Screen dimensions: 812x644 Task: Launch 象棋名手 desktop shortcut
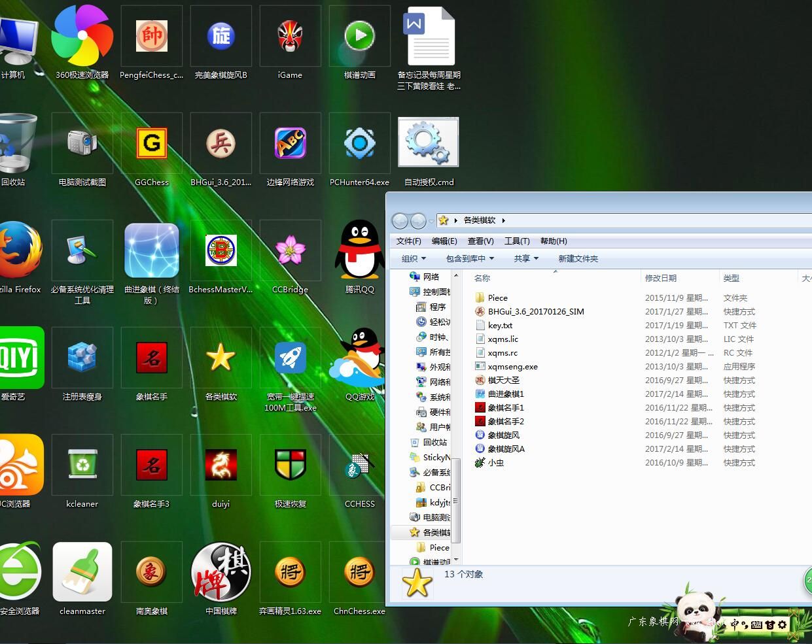tap(152, 365)
